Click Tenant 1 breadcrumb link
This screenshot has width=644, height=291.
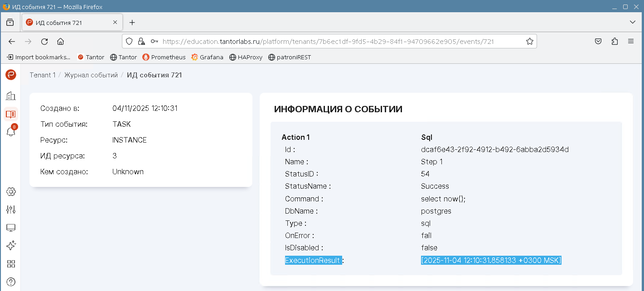pyautogui.click(x=43, y=75)
